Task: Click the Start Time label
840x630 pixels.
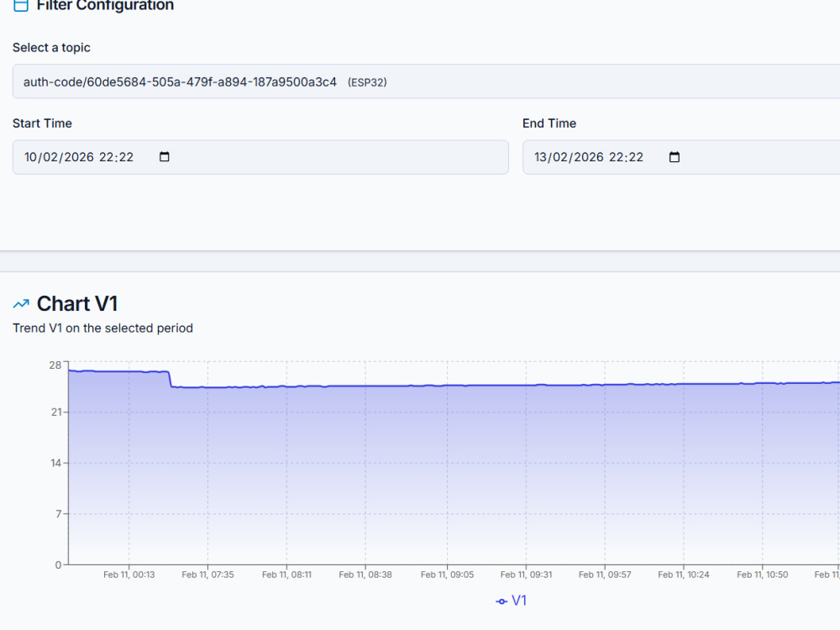Action: (42, 123)
